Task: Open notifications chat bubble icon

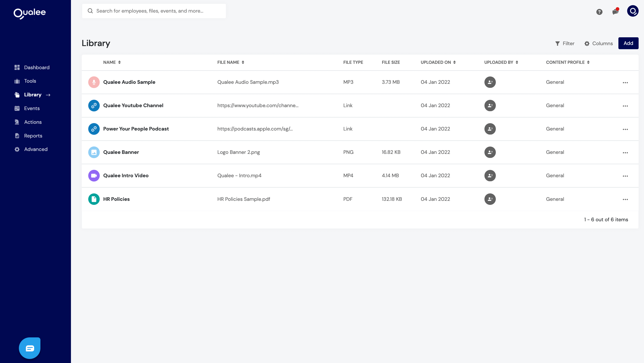Action: [615, 11]
